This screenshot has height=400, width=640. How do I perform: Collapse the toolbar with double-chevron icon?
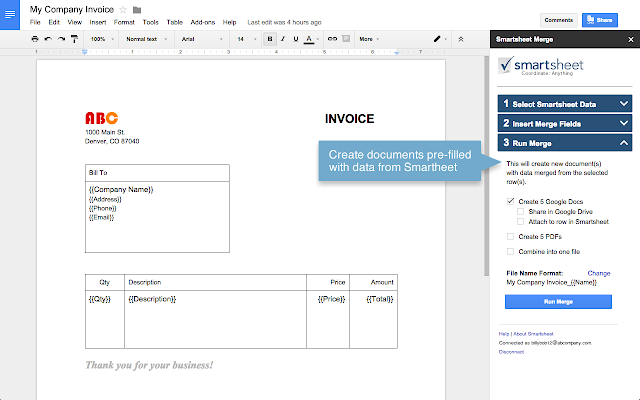(461, 39)
